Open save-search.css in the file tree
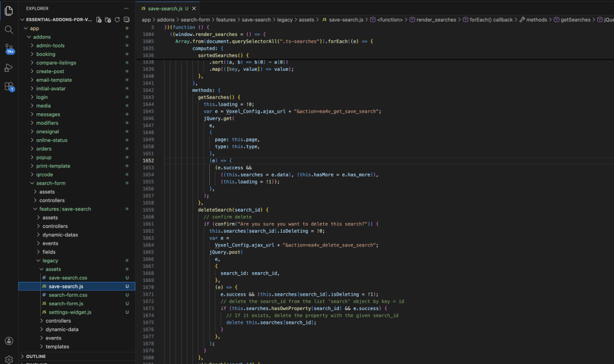 68,278
